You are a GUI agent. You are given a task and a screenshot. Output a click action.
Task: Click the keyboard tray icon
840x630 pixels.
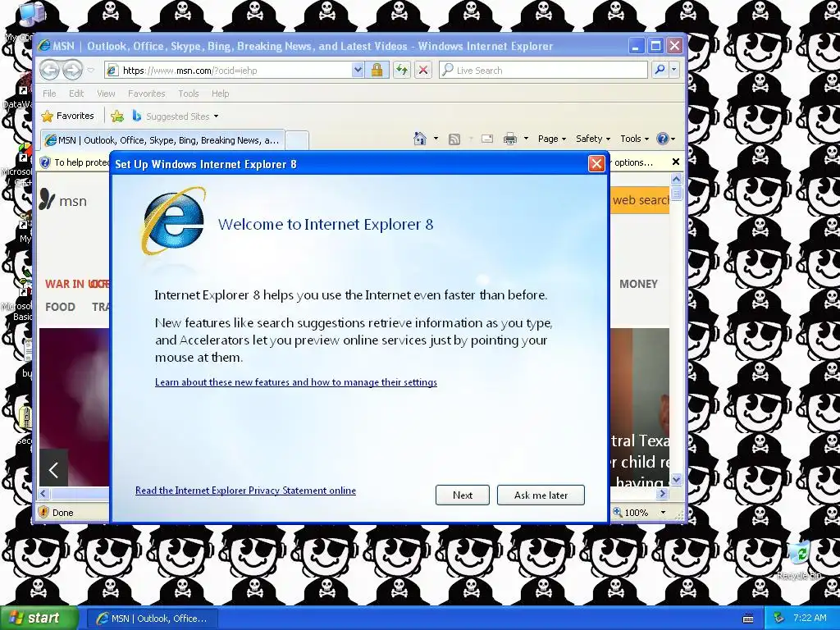click(x=748, y=619)
